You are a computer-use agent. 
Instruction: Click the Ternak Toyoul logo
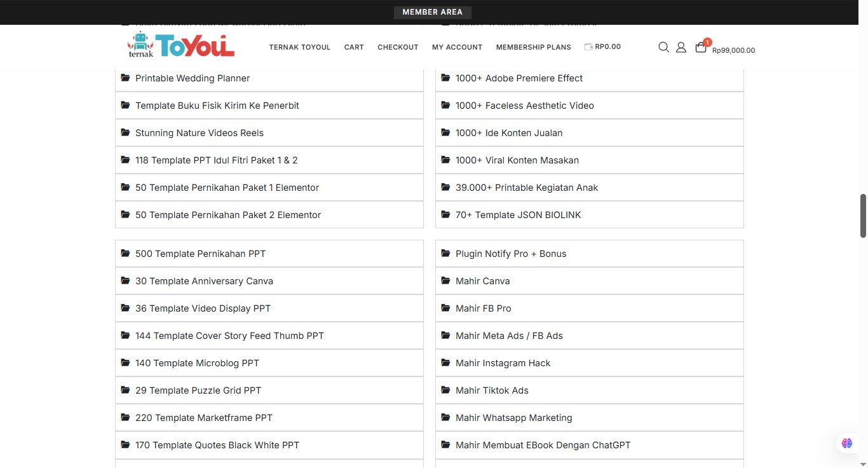click(x=181, y=45)
